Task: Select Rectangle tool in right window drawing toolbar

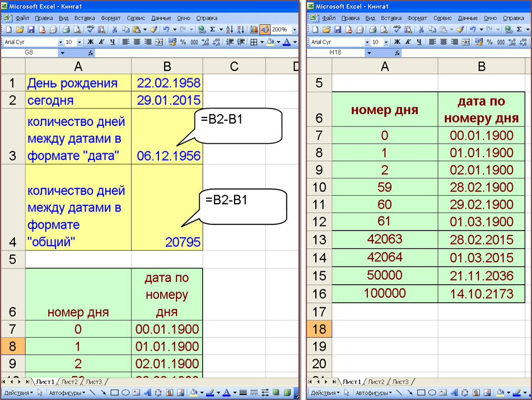Action: 421,393
